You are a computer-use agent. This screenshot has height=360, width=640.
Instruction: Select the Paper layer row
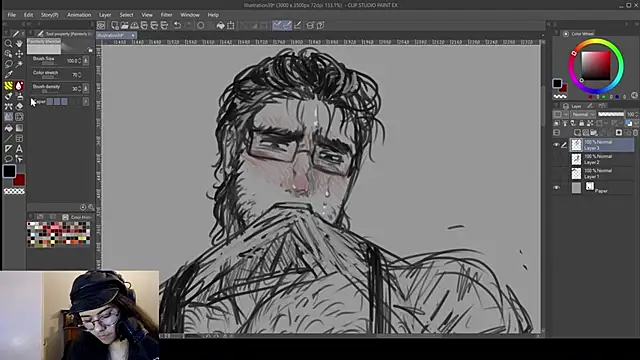coord(602,188)
